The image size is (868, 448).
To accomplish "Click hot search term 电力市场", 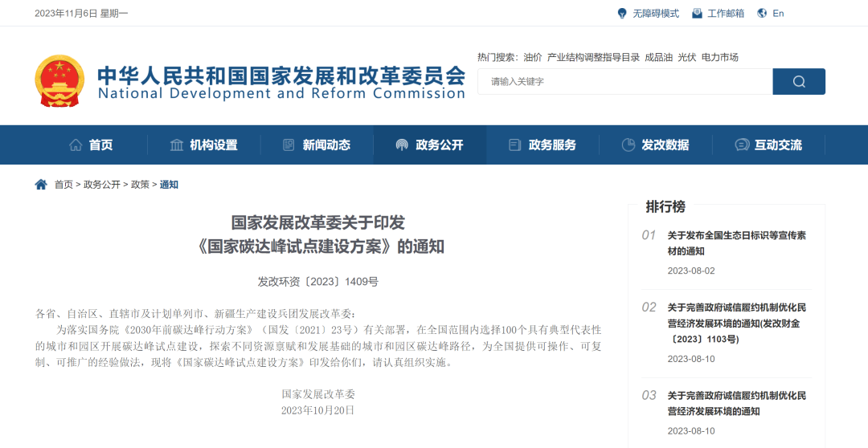I will [719, 57].
